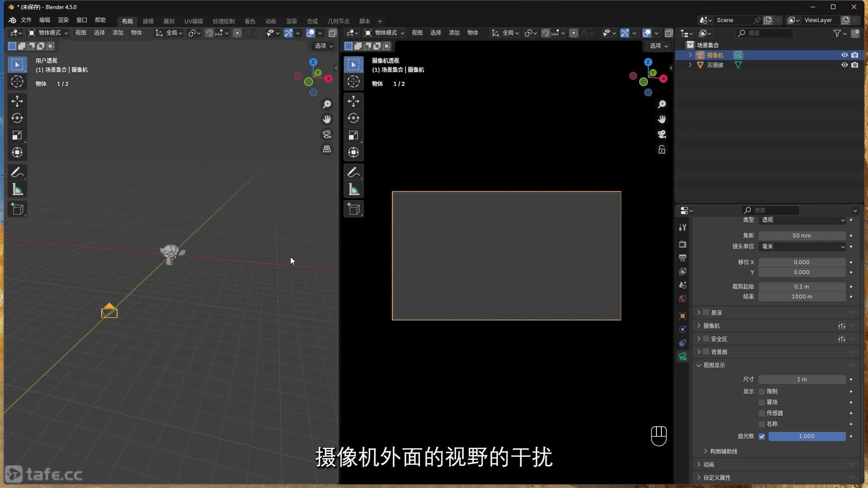Open the Output properties tab

click(x=683, y=258)
